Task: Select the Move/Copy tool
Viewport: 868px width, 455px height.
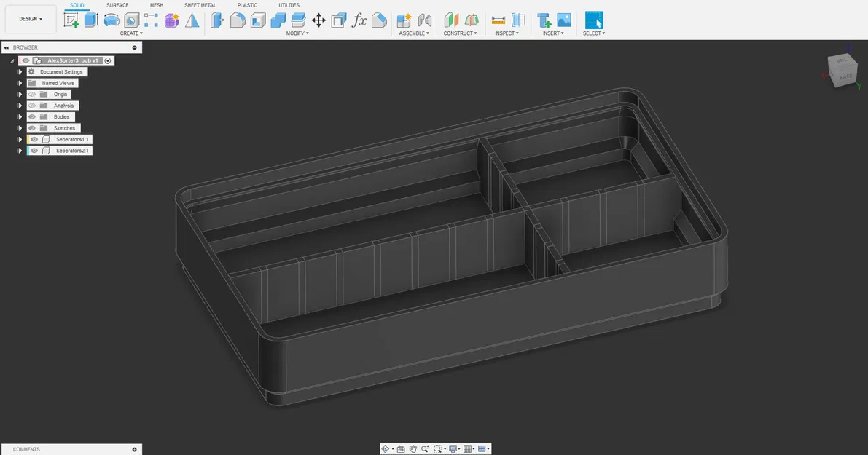Action: [x=318, y=20]
